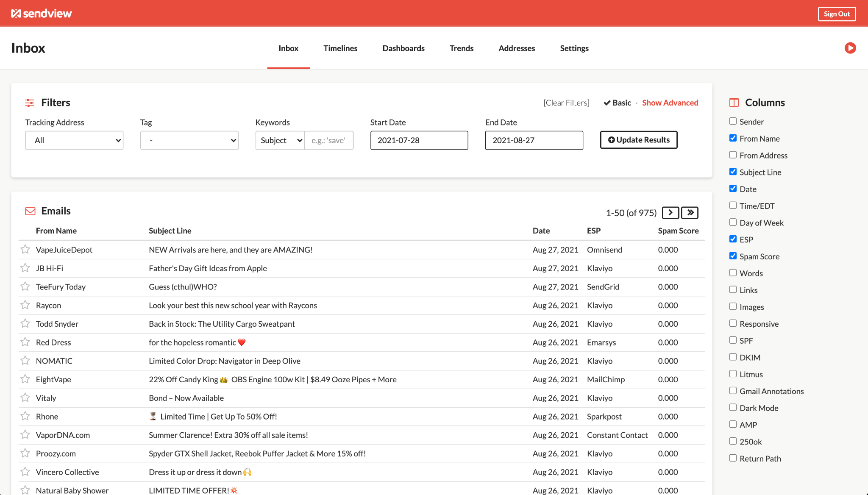868x495 pixels.
Task: Click the red play button icon
Action: [x=850, y=48]
